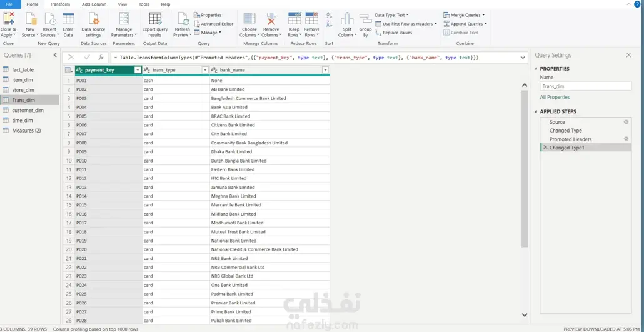Click Use First Row as Headers

pyautogui.click(x=406, y=24)
